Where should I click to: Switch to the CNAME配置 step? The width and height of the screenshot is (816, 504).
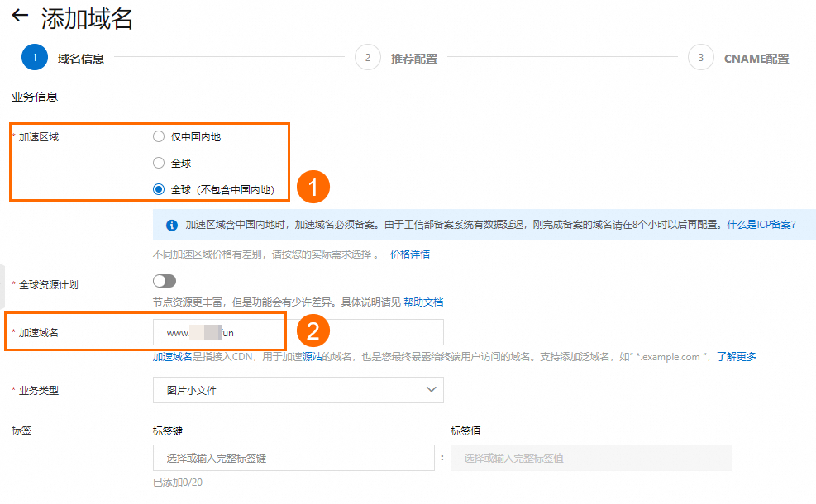click(x=757, y=58)
